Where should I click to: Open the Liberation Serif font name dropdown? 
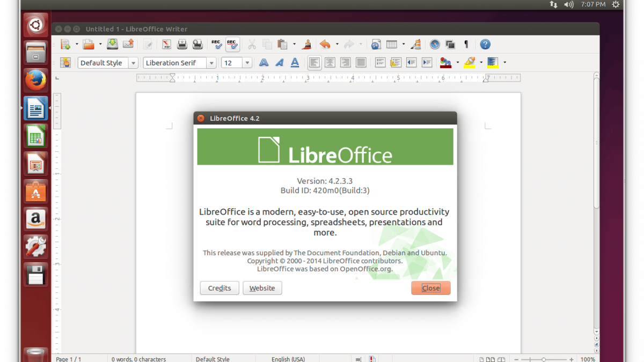pos(211,63)
